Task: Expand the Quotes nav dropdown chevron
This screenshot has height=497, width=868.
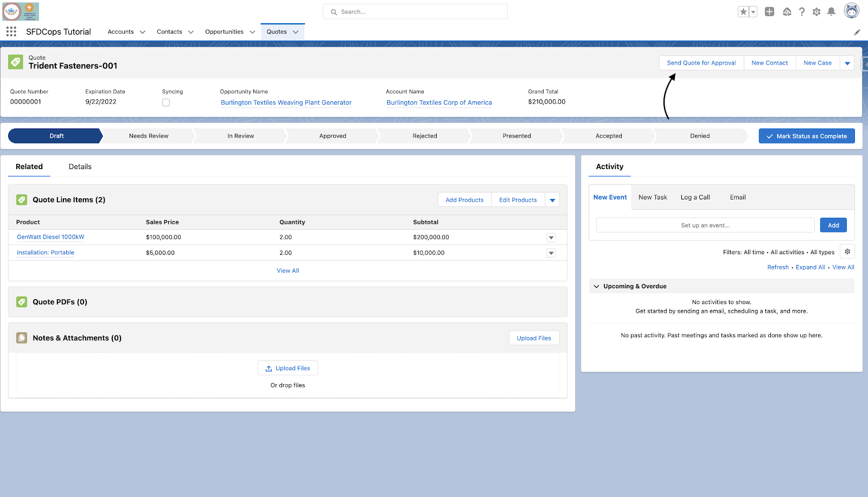Action: 296,32
